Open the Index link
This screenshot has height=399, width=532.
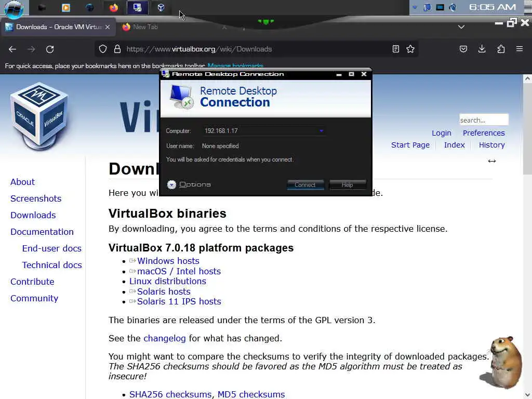tap(454, 145)
